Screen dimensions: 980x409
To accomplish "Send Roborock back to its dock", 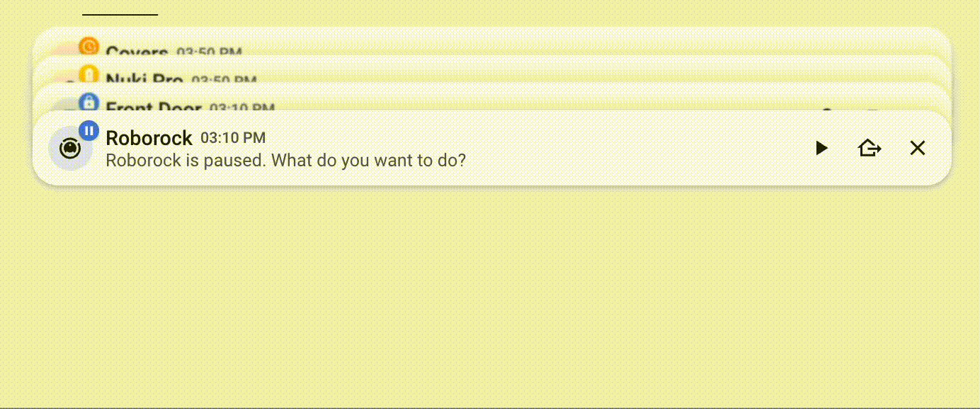I will point(870,148).
